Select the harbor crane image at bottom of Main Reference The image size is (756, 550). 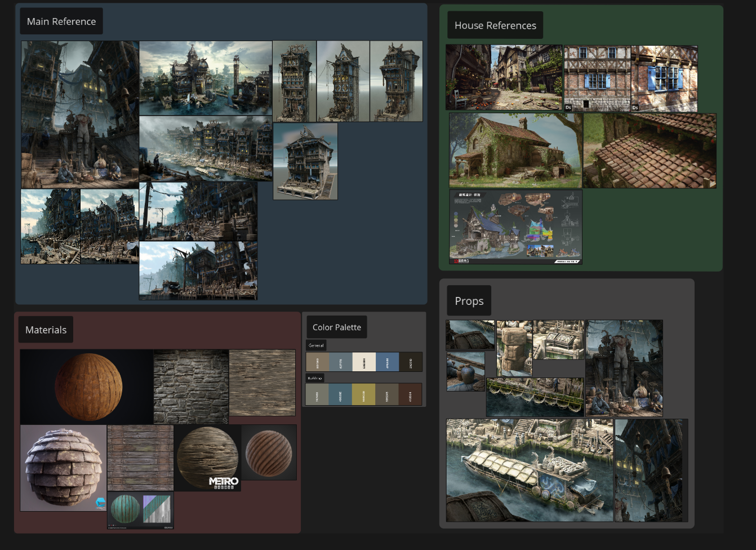198,270
